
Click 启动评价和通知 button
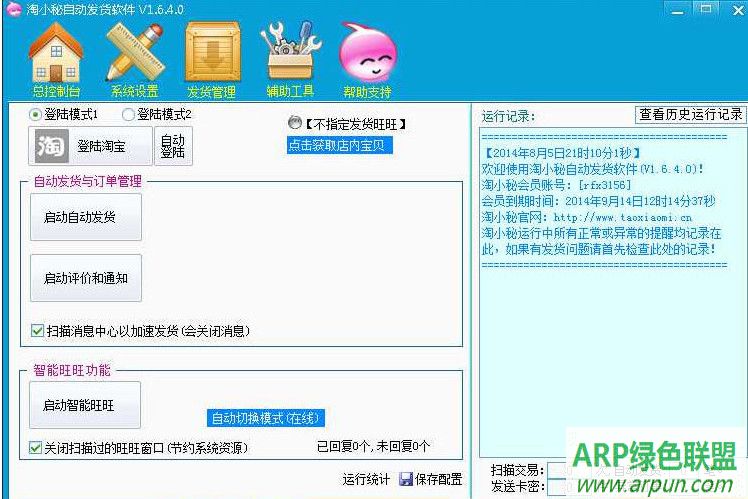click(x=86, y=278)
